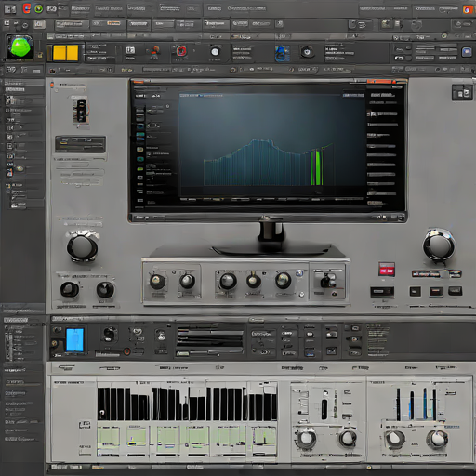
Task: Click the small red ring icon beside blue pad
Action: pos(126,351)
